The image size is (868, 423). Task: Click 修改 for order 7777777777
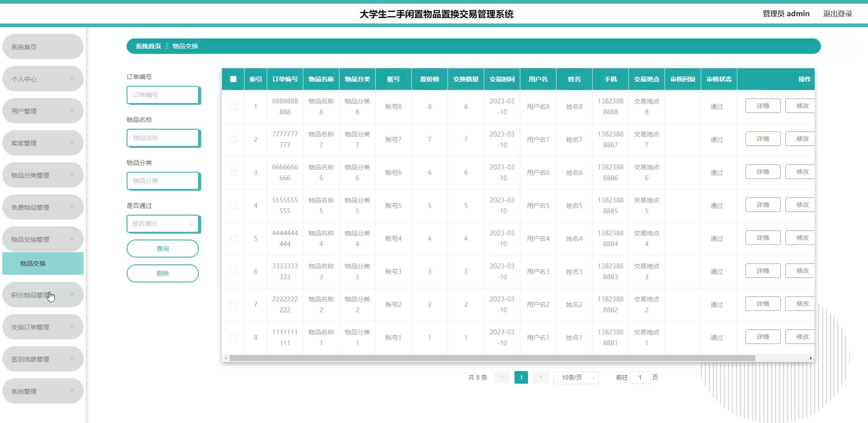(800, 139)
